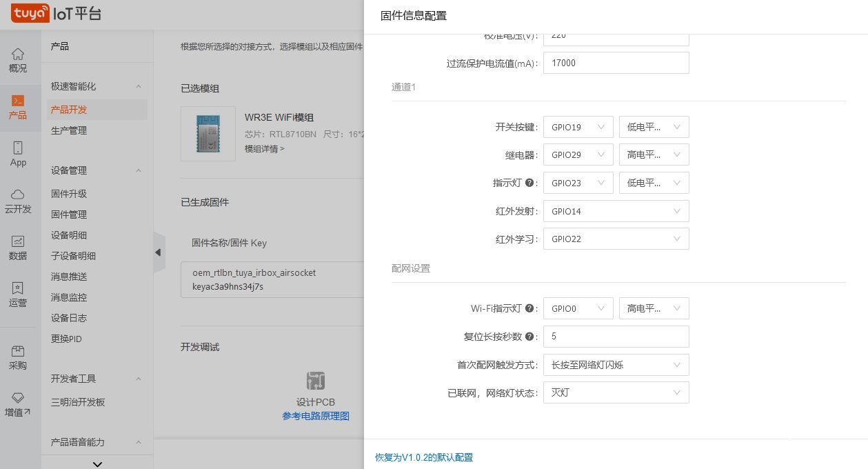Click the help icon beside 复位长按秒数

(529, 337)
